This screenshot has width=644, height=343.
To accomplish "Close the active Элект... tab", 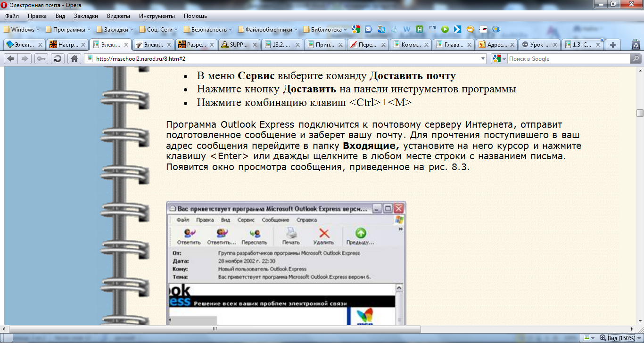I will (x=126, y=45).
